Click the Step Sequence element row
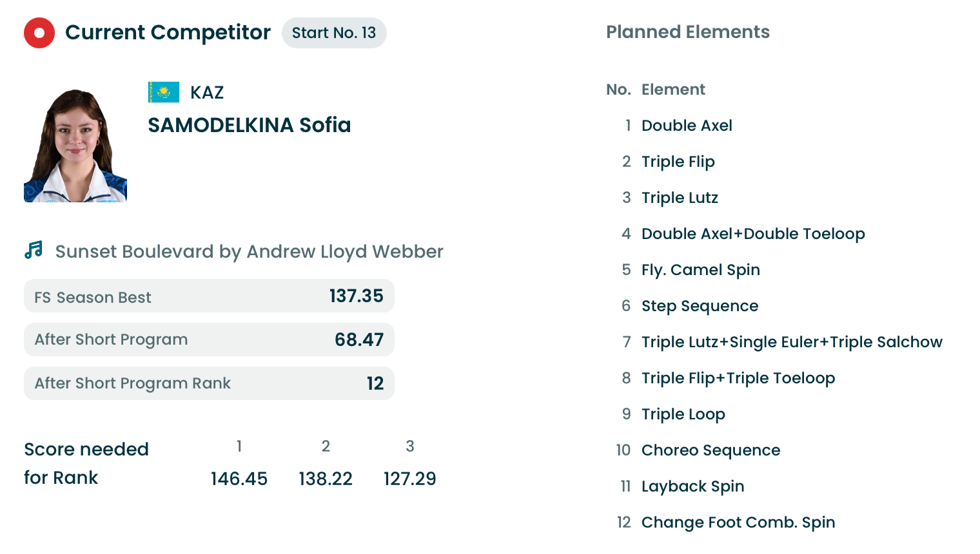 click(x=700, y=306)
